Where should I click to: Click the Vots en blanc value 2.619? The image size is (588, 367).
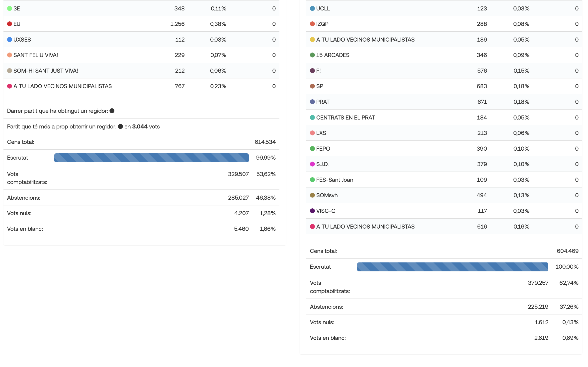pos(541,338)
